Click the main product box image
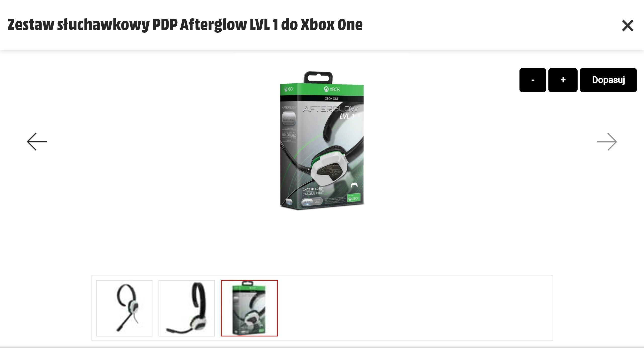Image resolution: width=644 pixels, height=348 pixels. coord(322,141)
